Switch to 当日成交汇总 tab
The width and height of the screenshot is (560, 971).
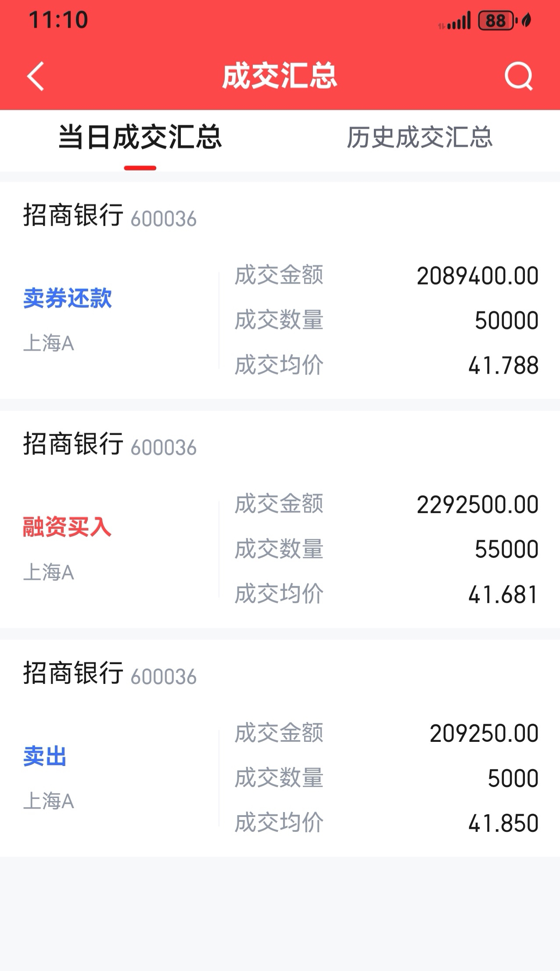click(x=140, y=137)
